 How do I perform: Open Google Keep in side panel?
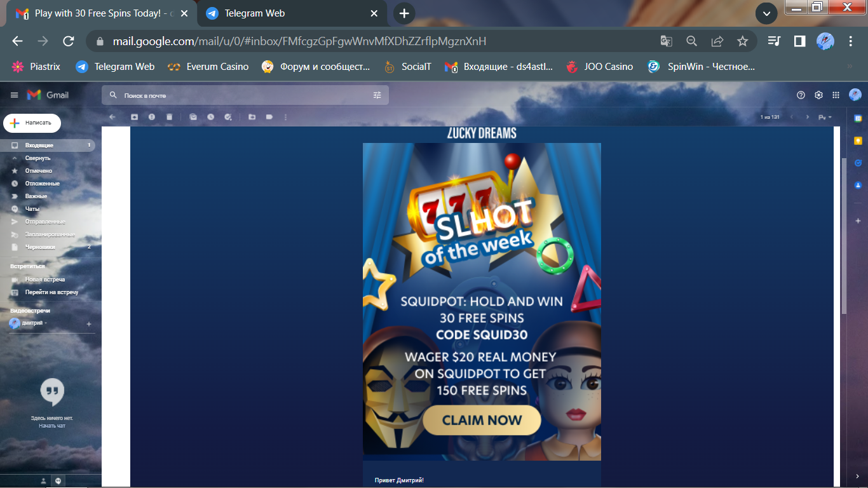tap(858, 140)
